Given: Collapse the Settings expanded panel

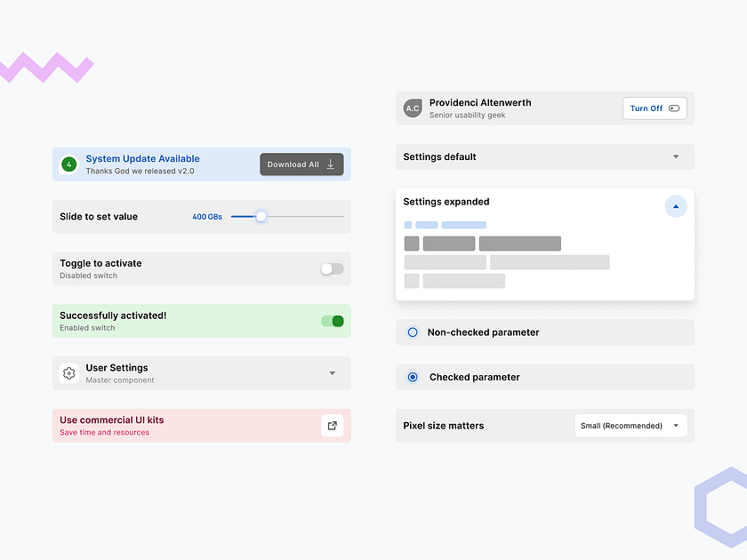Looking at the screenshot, I should tap(676, 205).
